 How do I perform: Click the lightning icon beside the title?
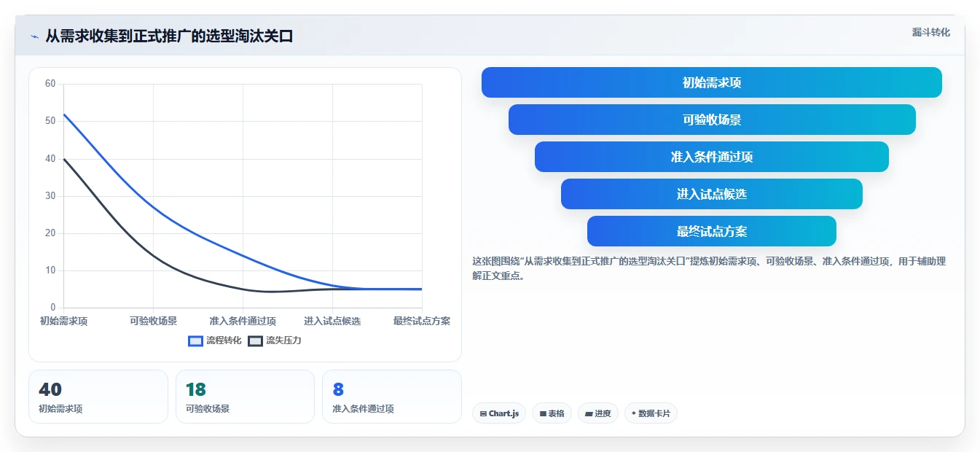click(34, 36)
